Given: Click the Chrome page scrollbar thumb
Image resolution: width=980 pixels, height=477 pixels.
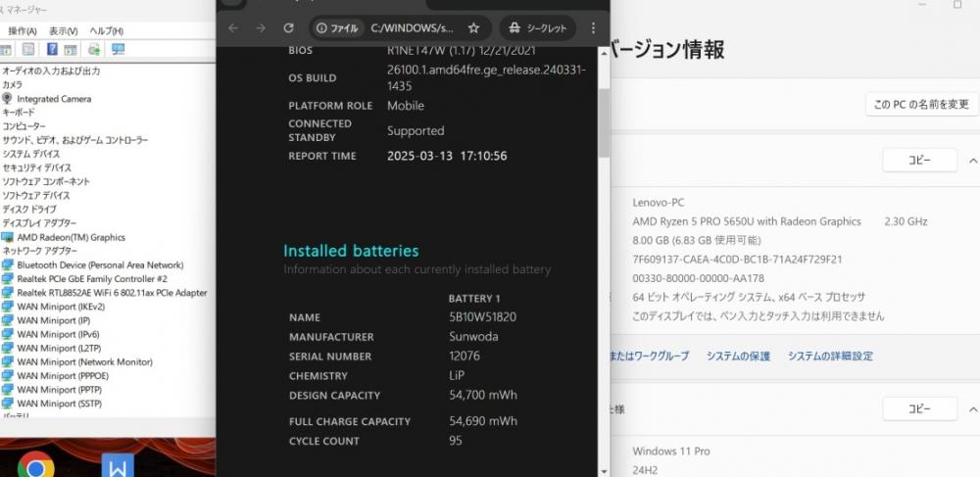Looking at the screenshot, I should tap(604, 121).
